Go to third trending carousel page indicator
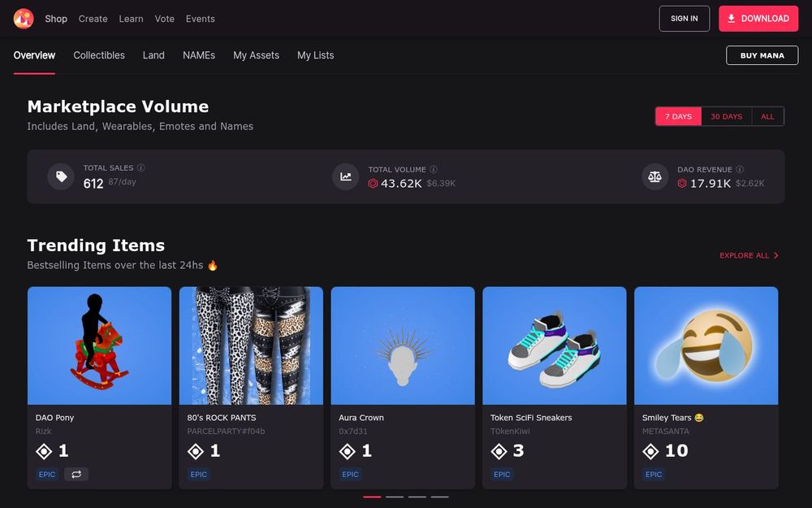This screenshot has height=508, width=812. pos(417,497)
